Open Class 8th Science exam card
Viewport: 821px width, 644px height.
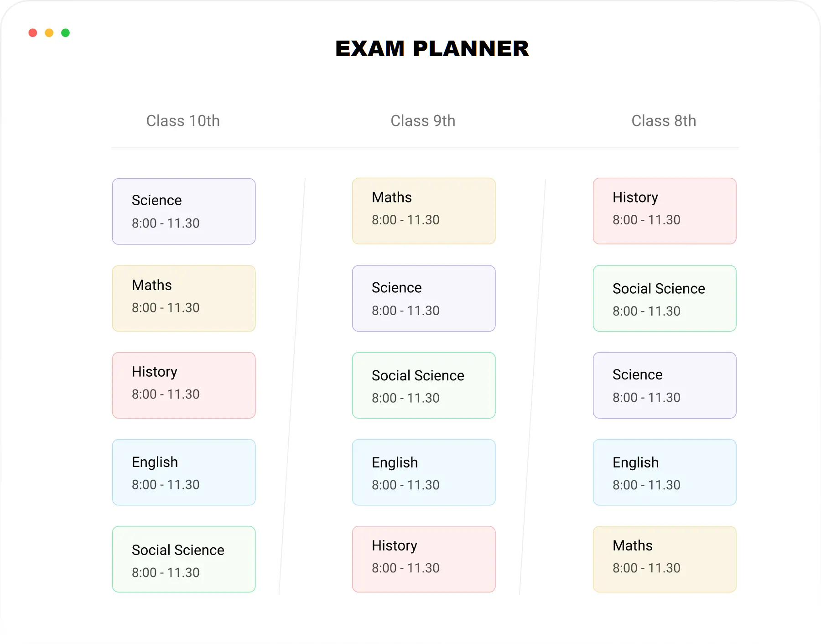click(x=665, y=385)
